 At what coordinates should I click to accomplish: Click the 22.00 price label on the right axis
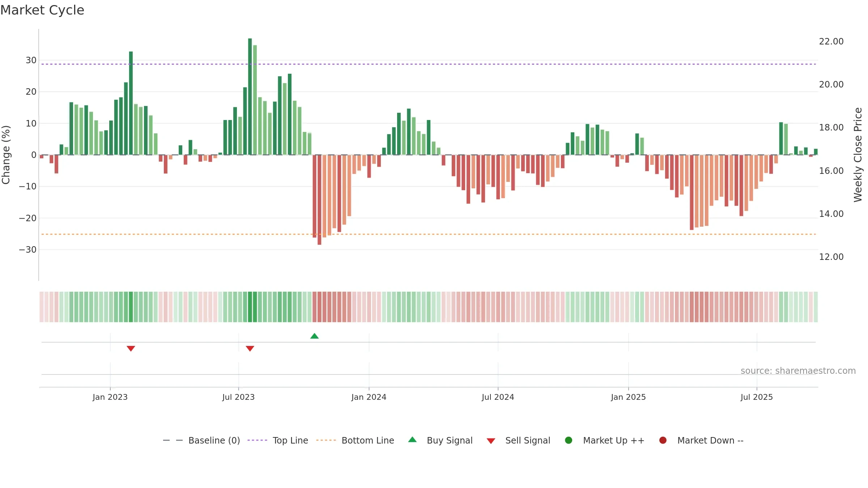(831, 42)
